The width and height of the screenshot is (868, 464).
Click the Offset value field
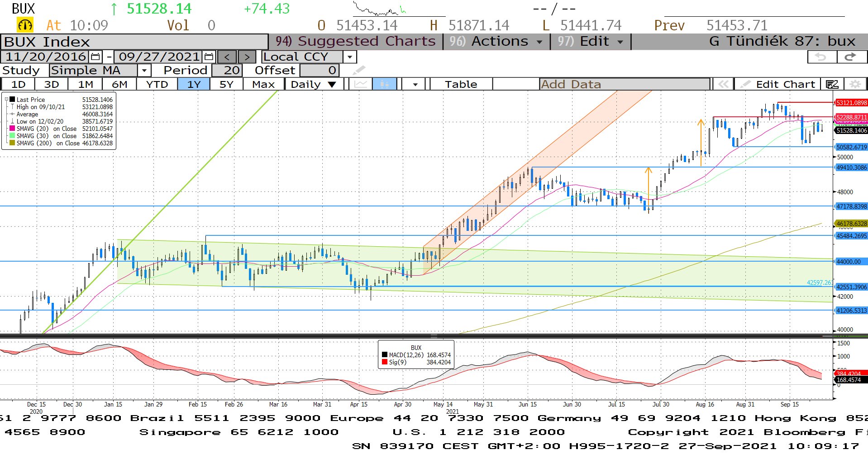pyautogui.click(x=319, y=70)
